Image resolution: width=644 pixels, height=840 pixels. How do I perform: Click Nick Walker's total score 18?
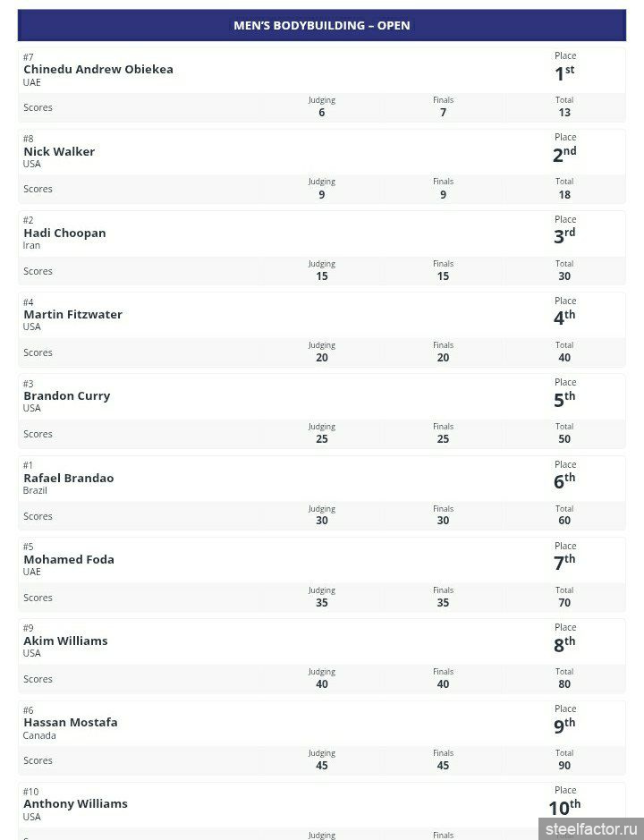click(564, 194)
